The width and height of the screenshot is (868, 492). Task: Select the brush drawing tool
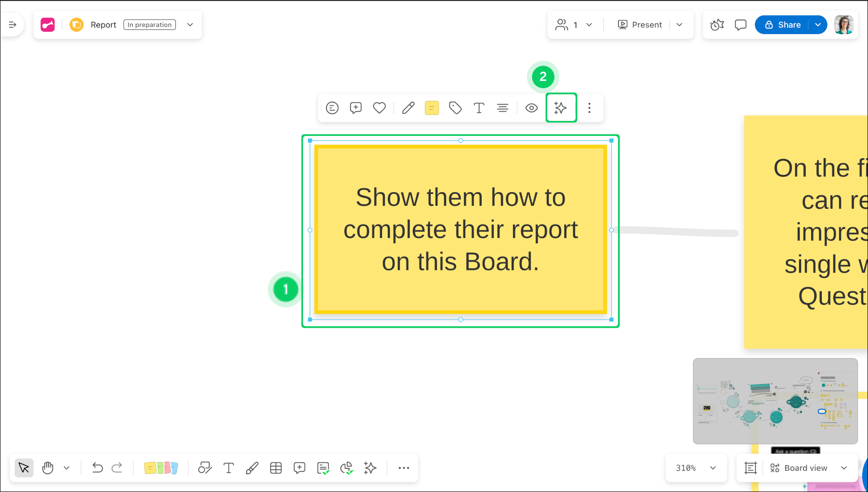point(252,468)
